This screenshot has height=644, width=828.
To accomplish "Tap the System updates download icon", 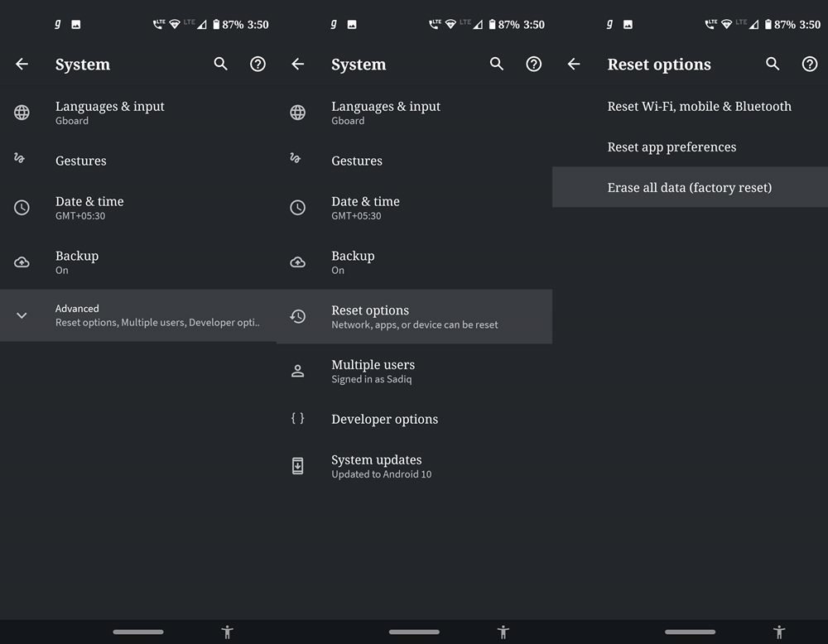I will (x=298, y=466).
